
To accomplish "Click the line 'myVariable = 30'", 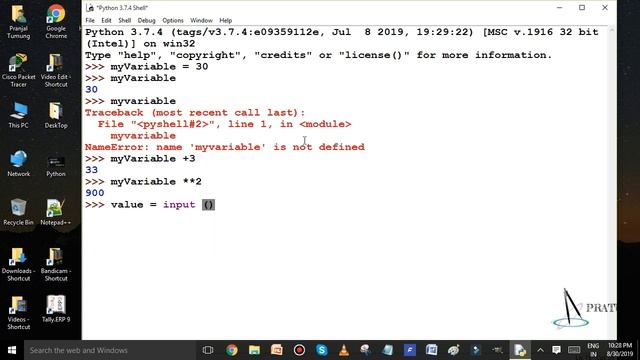I will [159, 67].
